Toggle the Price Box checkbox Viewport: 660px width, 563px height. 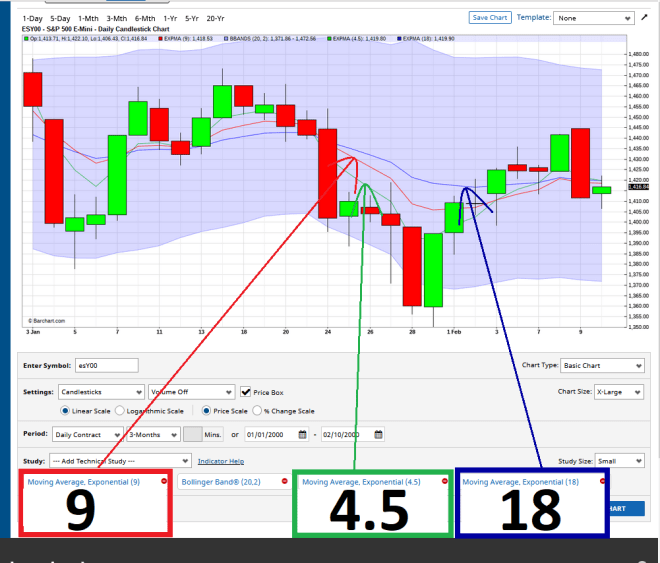[x=245, y=392]
